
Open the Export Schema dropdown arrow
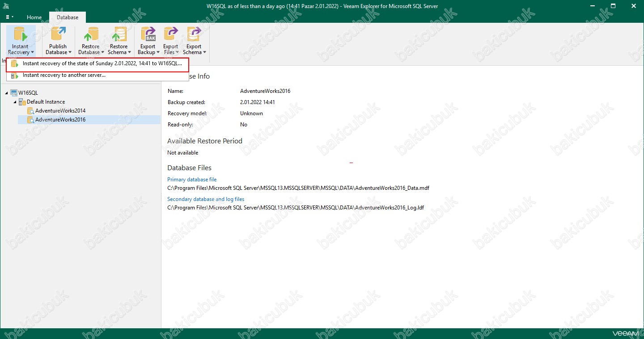click(x=204, y=53)
